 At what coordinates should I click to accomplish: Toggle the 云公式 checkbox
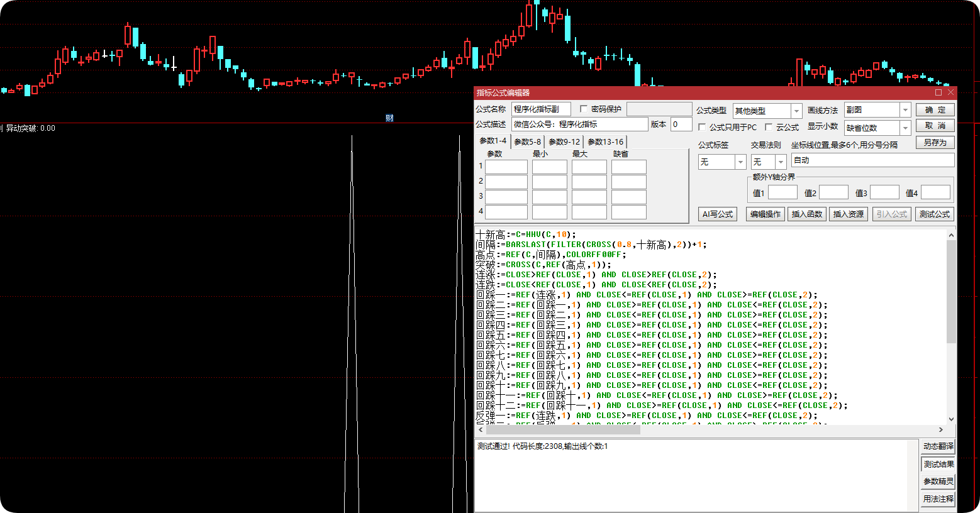(x=769, y=127)
